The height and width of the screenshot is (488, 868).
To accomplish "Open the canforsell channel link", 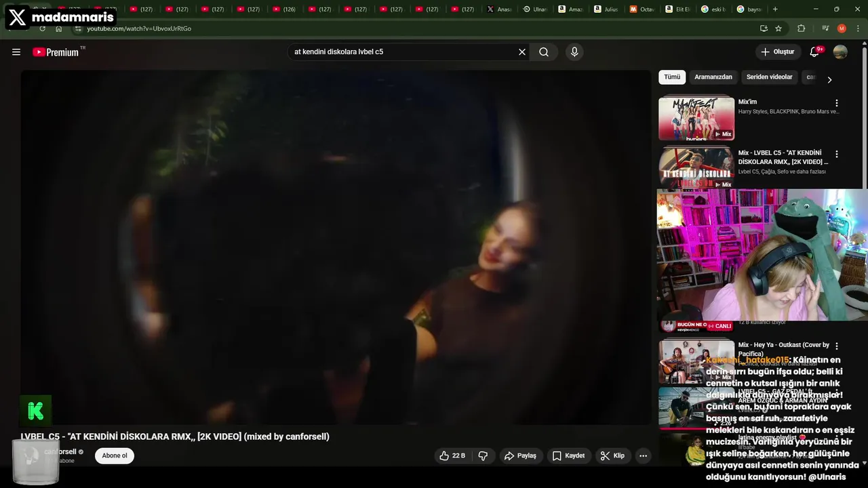I will (60, 451).
